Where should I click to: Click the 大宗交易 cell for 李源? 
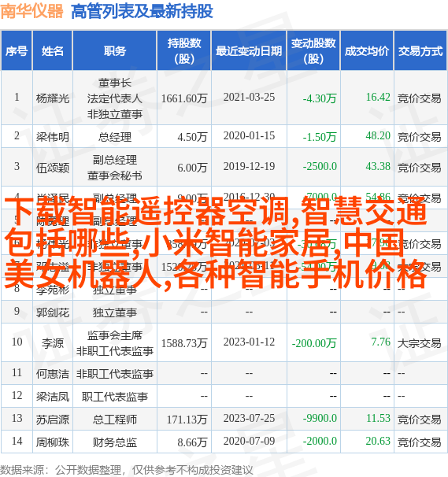tap(419, 343)
